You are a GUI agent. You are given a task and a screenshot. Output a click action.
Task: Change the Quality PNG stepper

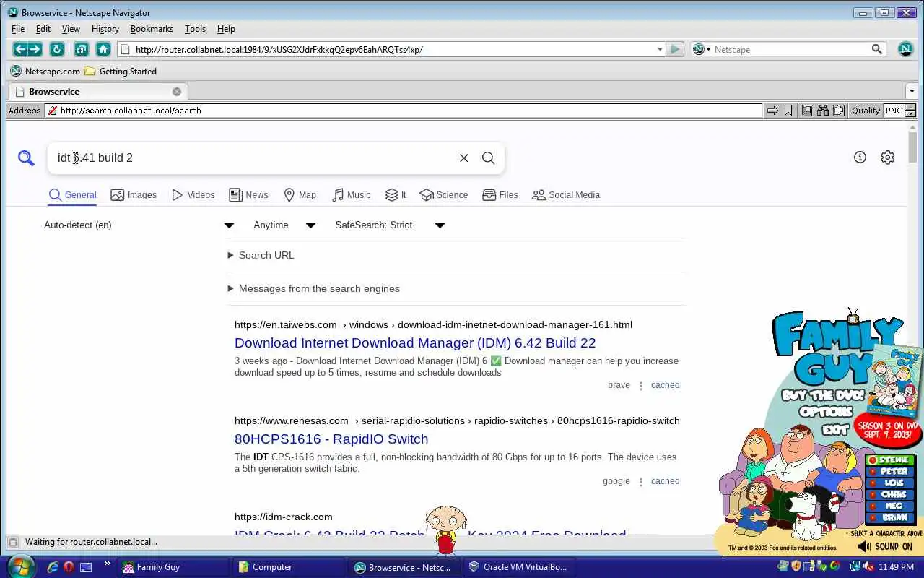[x=910, y=111]
